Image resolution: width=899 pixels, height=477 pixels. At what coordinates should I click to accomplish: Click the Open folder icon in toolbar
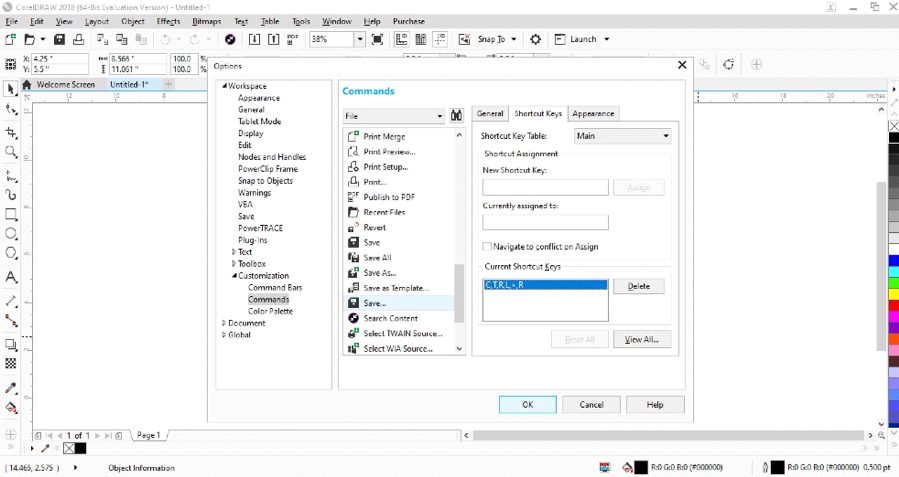tap(30, 39)
